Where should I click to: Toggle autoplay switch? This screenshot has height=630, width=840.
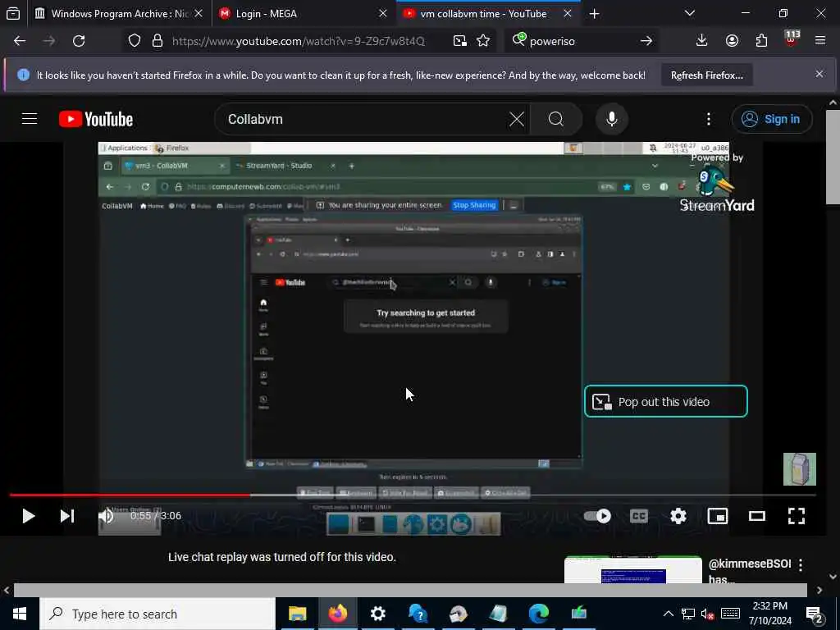pos(597,516)
